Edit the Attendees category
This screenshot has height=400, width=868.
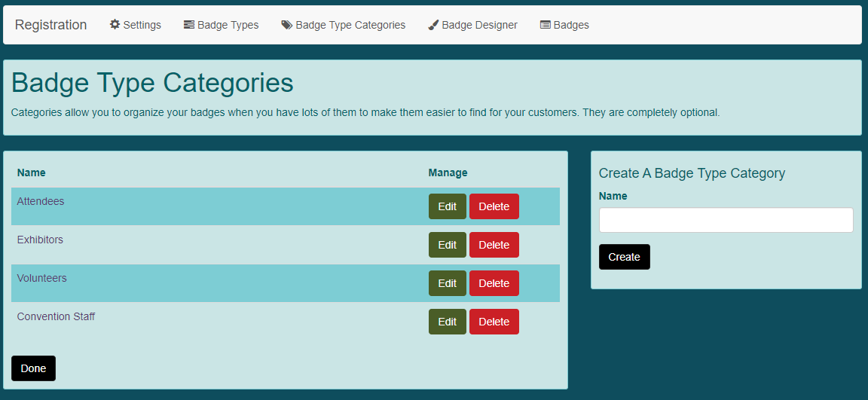(x=448, y=206)
